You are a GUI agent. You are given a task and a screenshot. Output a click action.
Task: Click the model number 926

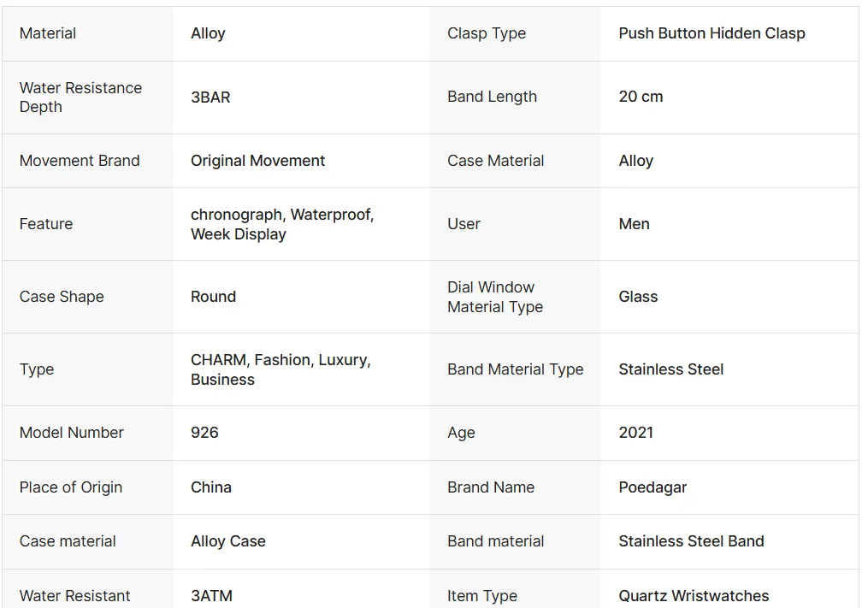point(204,433)
